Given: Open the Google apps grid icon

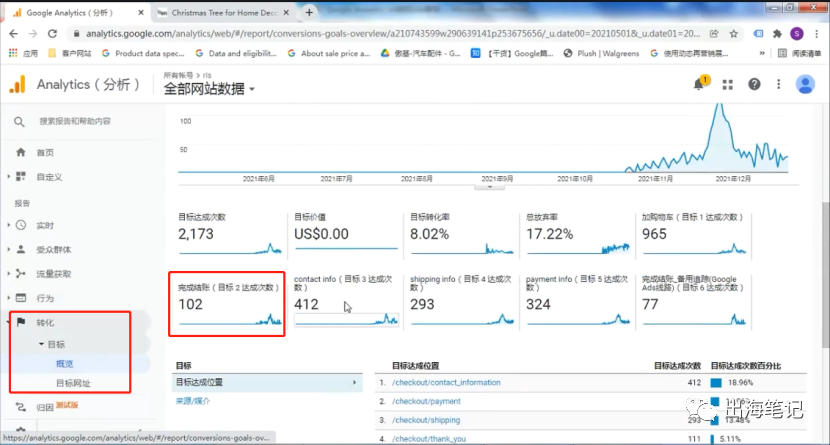Looking at the screenshot, I should point(728,84).
